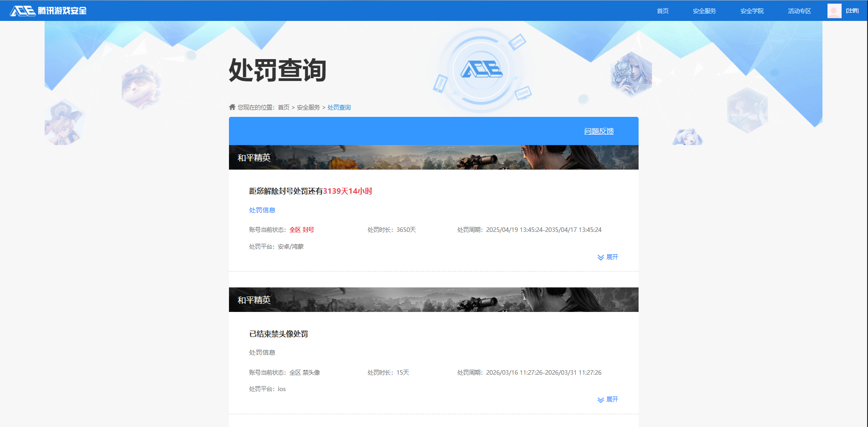Open the 首页 nav menu item

click(663, 11)
